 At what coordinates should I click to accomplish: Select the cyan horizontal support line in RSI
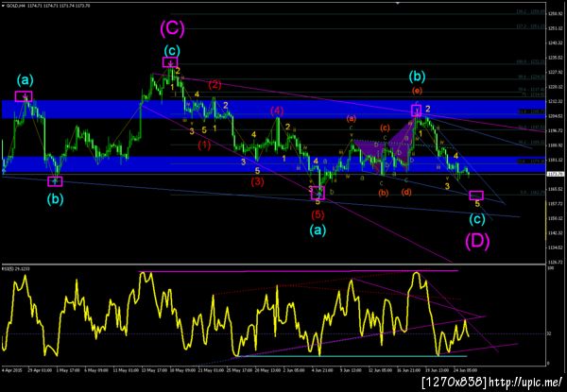[x=351, y=356]
